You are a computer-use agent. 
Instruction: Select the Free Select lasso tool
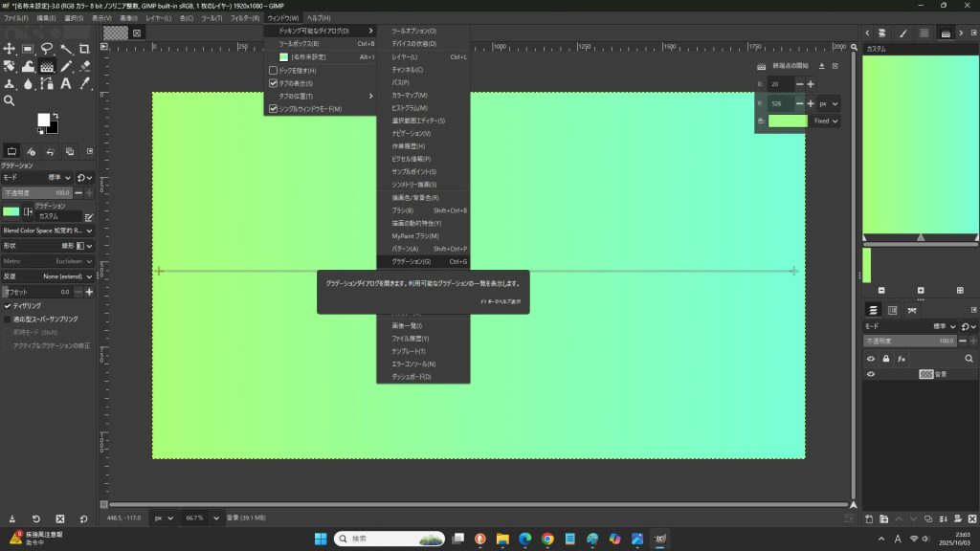click(47, 49)
